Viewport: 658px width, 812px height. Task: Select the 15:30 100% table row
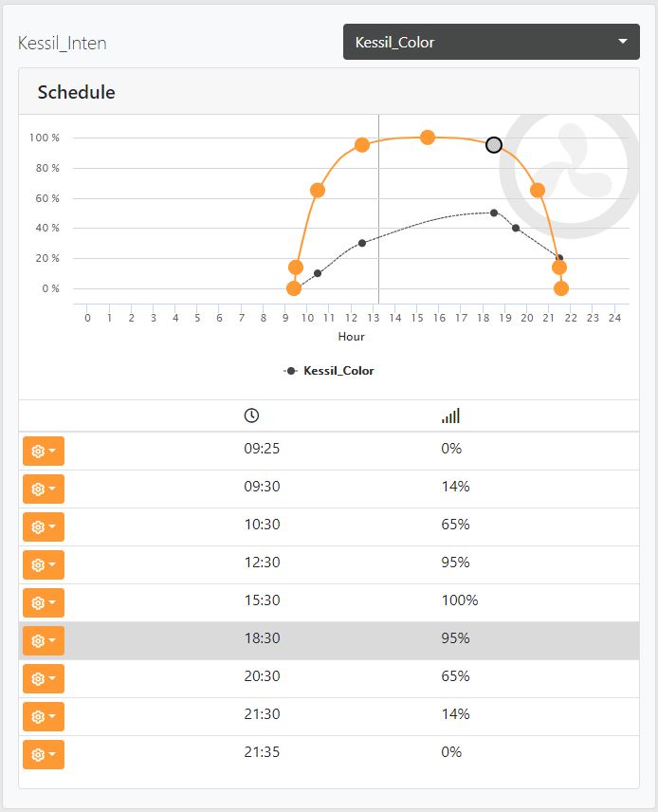pos(329,602)
